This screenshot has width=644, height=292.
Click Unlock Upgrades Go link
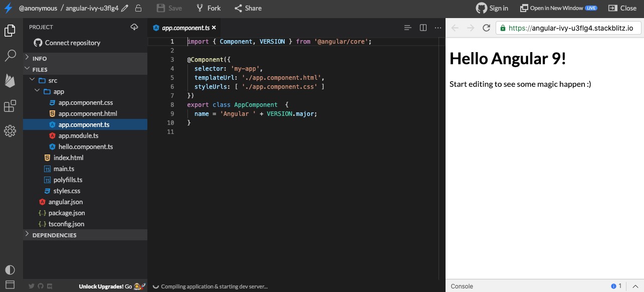112,286
